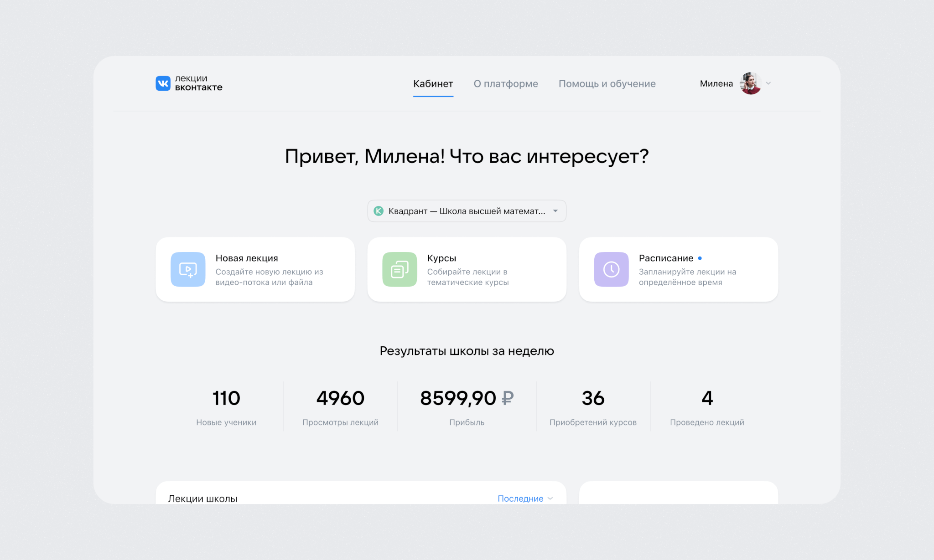Click the blue notification dot near Расписание
The image size is (934, 560).
pyautogui.click(x=700, y=258)
